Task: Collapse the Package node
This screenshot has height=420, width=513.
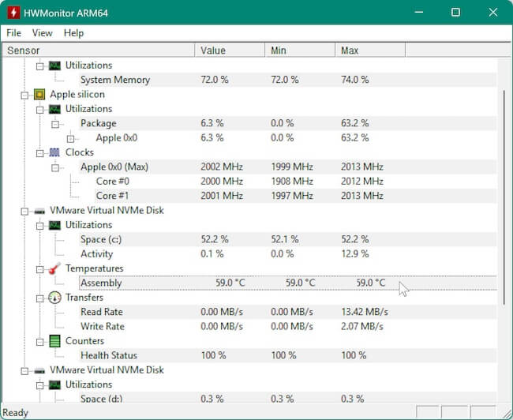Action: coord(55,125)
